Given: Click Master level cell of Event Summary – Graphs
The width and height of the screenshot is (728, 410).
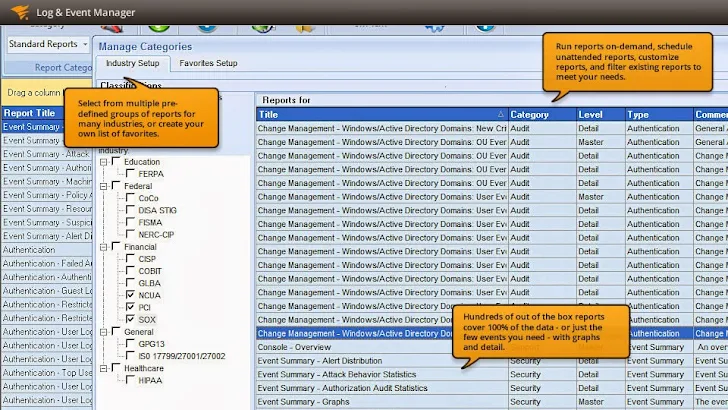Looking at the screenshot, I should (600, 402).
